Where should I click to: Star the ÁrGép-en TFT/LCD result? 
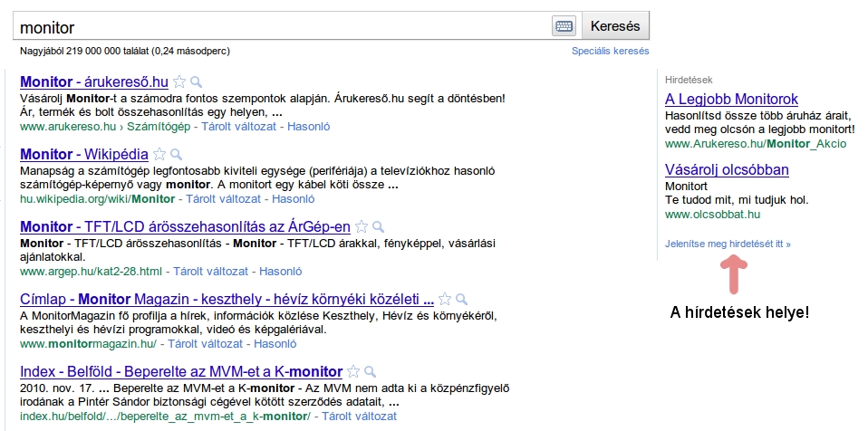(x=362, y=227)
